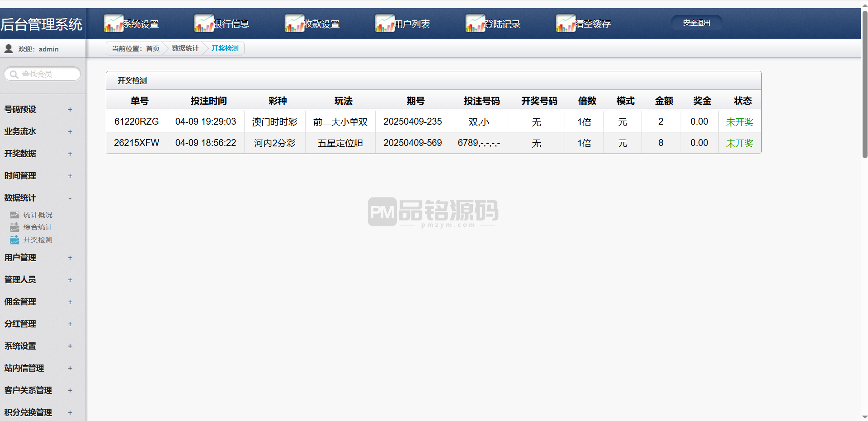Click the 统计概况 sidebar icon
Viewport: 868px width, 421px height.
click(14, 215)
